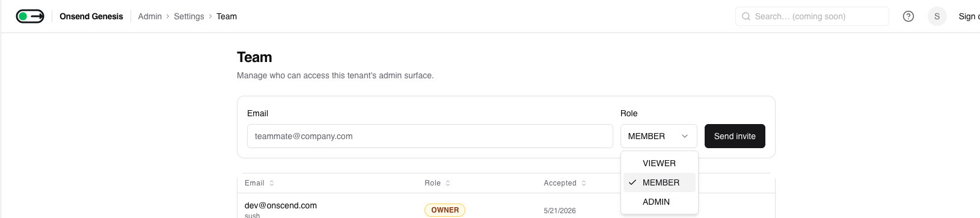Go to Admin breadcrumb link
The height and width of the screenshot is (218, 980).
[x=150, y=16]
